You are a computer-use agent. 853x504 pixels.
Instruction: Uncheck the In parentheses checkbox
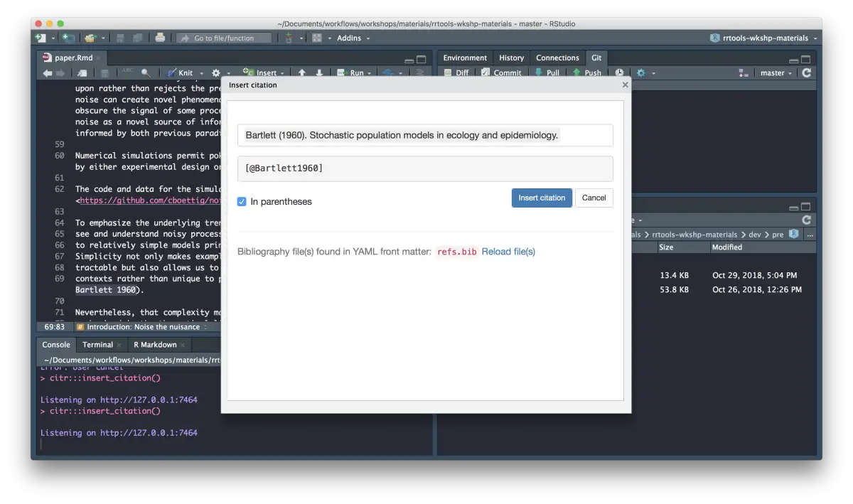pos(242,202)
